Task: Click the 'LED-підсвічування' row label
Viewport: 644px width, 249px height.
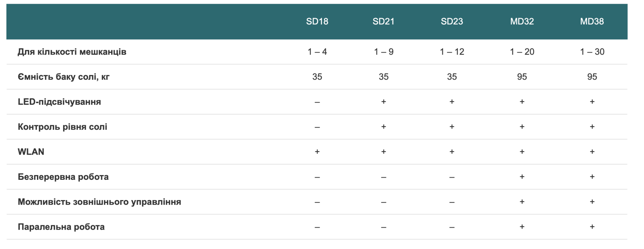Action: point(59,102)
